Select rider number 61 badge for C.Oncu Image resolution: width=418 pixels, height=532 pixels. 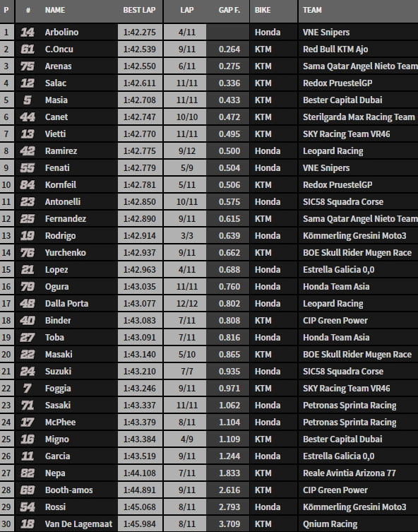click(x=27, y=49)
